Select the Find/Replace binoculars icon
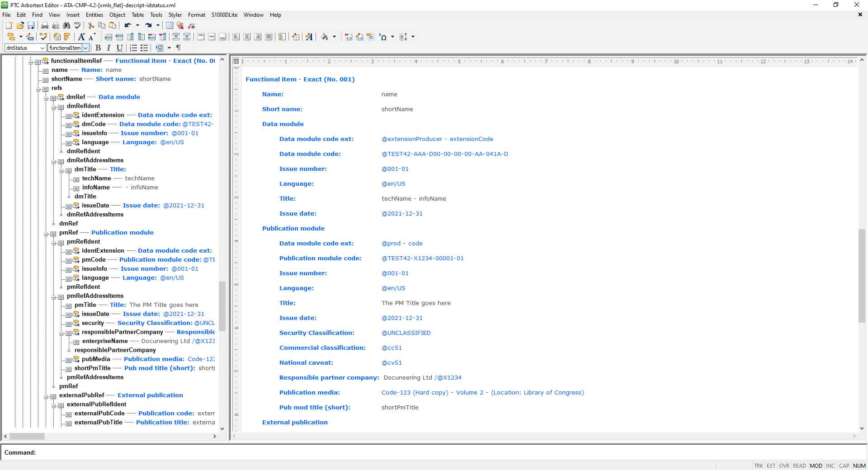The height and width of the screenshot is (470, 868). [66, 25]
